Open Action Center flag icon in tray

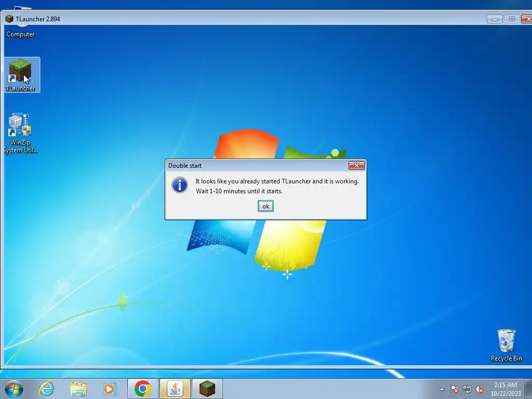tap(455, 389)
